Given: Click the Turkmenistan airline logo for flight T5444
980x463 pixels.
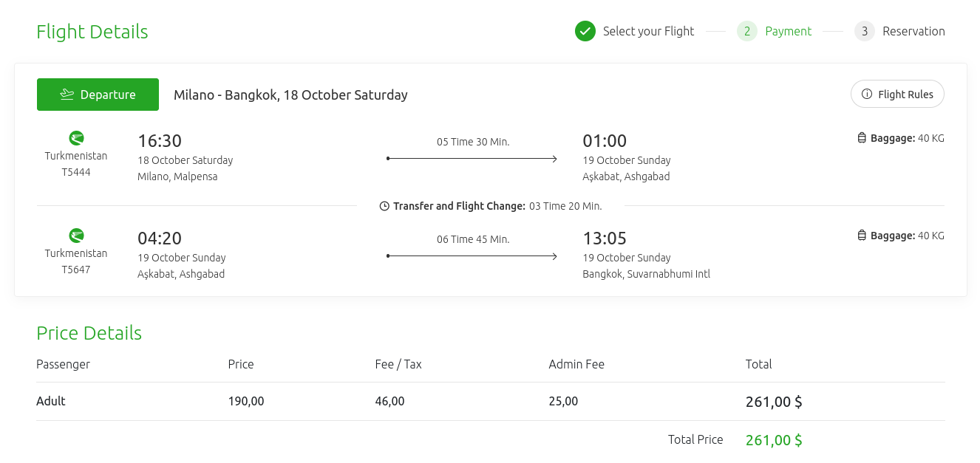Looking at the screenshot, I should [x=76, y=138].
